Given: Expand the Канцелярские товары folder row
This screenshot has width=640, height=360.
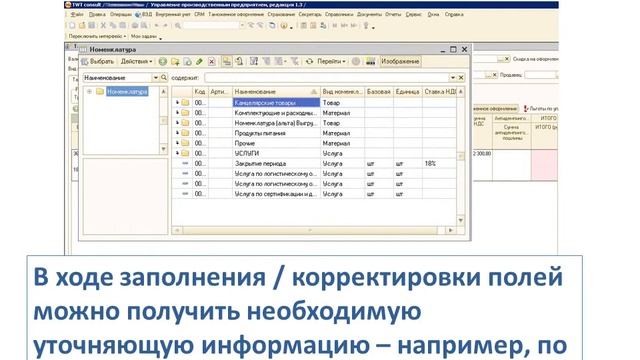Looking at the screenshot, I should [x=177, y=102].
